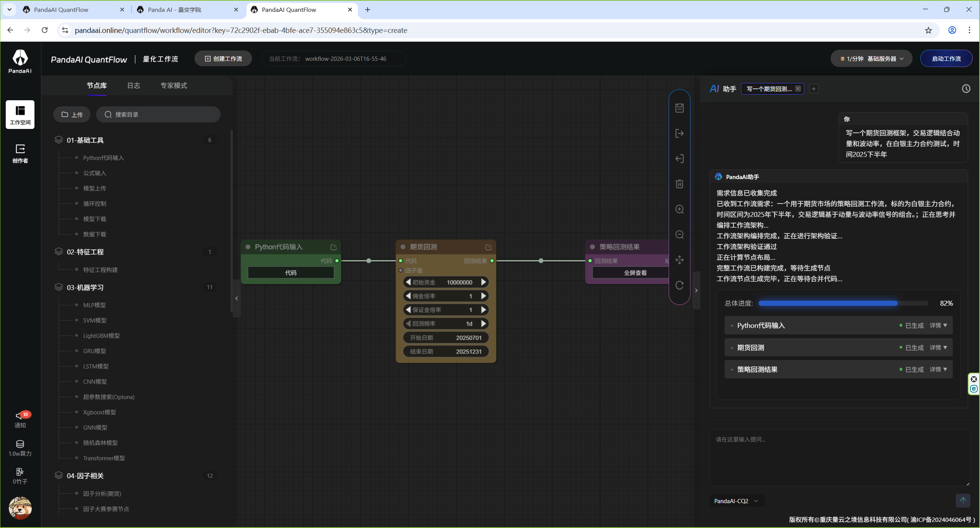980x528 pixels.
Task: Expand 详情 for Python代码输入 progress row
Action: pyautogui.click(x=938, y=325)
